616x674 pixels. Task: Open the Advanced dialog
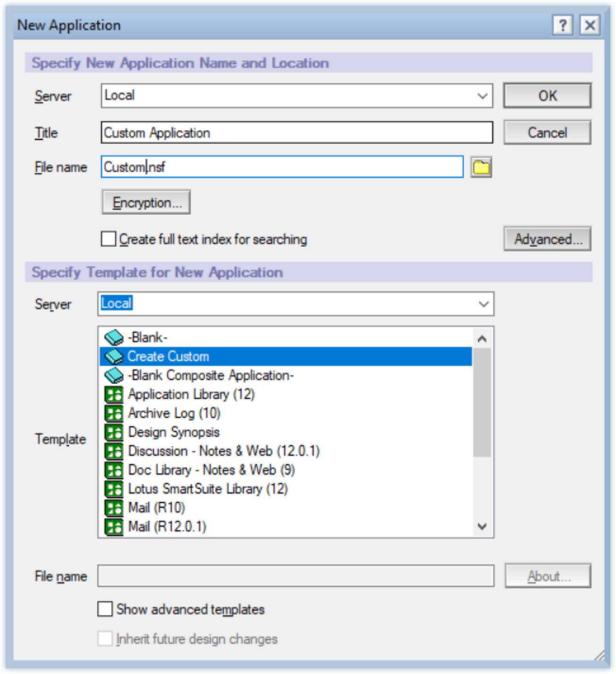tap(547, 239)
